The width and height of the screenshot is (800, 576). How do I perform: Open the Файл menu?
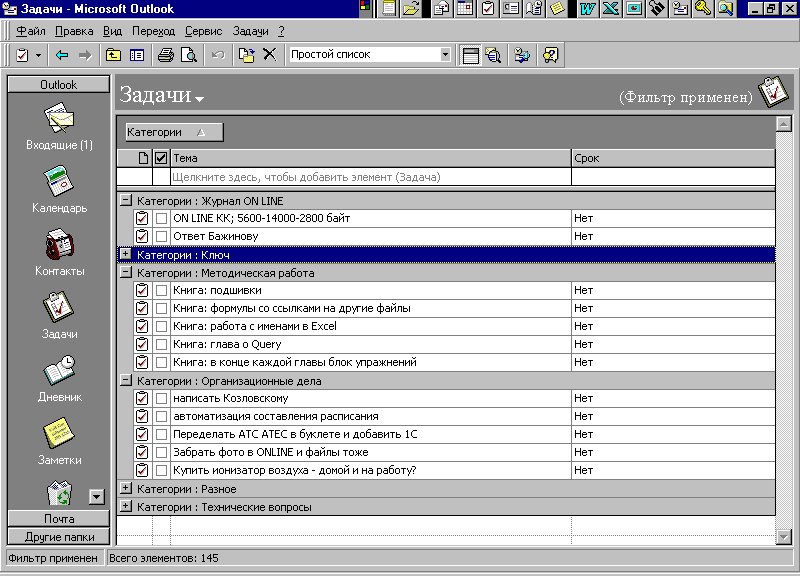31,31
